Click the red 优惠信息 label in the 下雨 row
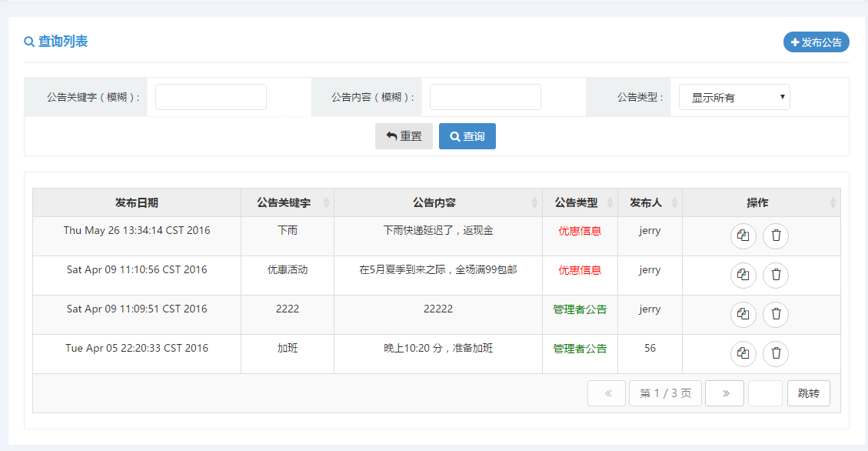 tap(580, 231)
